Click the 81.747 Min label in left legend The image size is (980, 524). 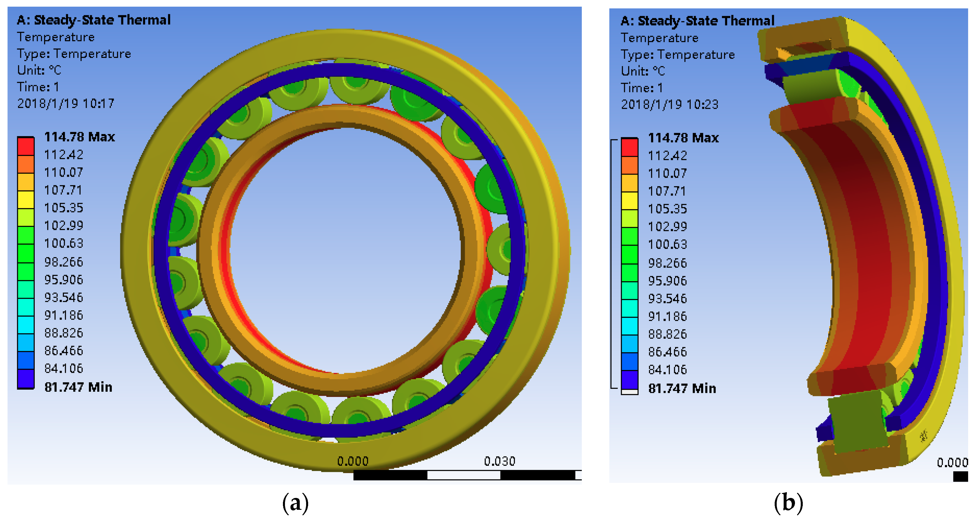click(x=78, y=387)
